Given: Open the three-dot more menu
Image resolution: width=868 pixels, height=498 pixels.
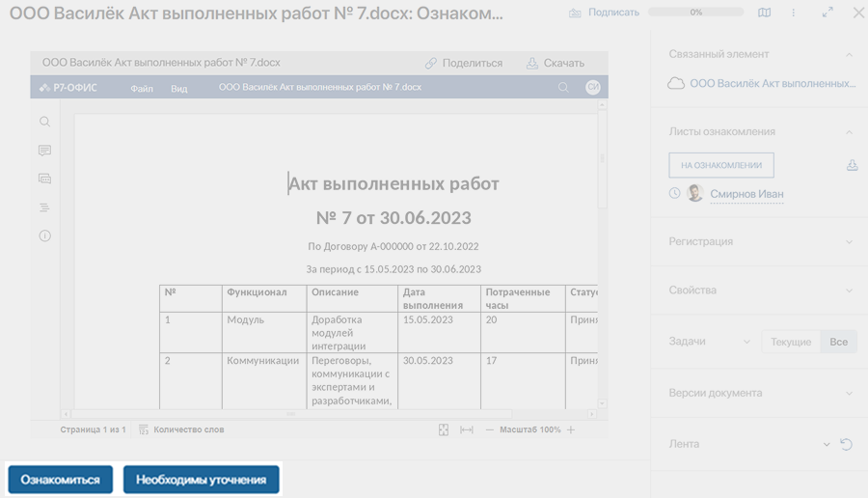Looking at the screenshot, I should point(794,13).
